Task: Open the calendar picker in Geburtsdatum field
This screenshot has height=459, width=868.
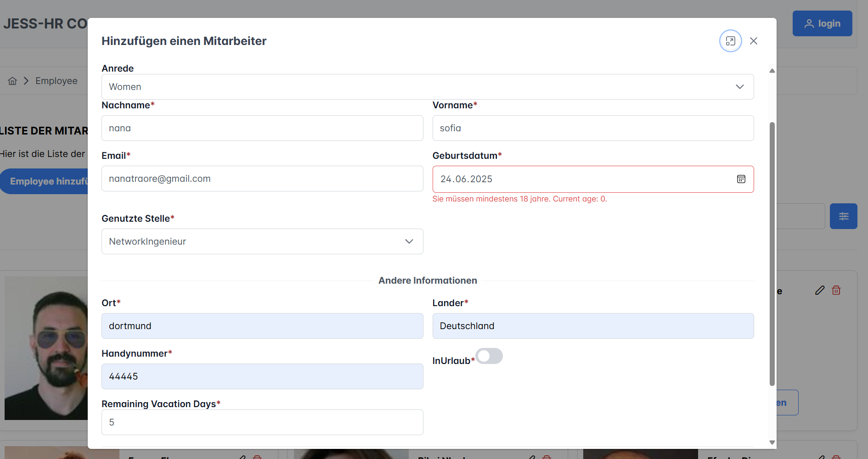Action: [x=741, y=179]
